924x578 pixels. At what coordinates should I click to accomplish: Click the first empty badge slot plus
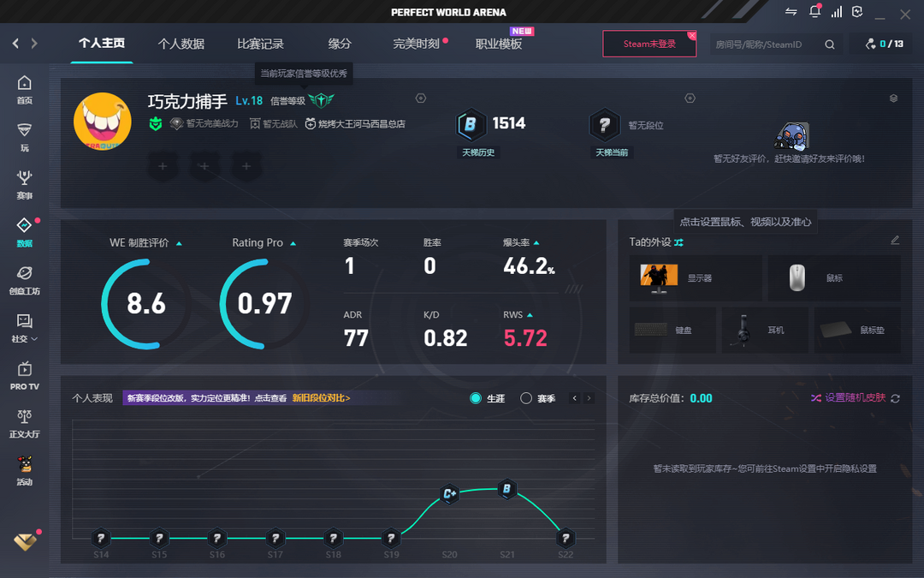(x=163, y=166)
